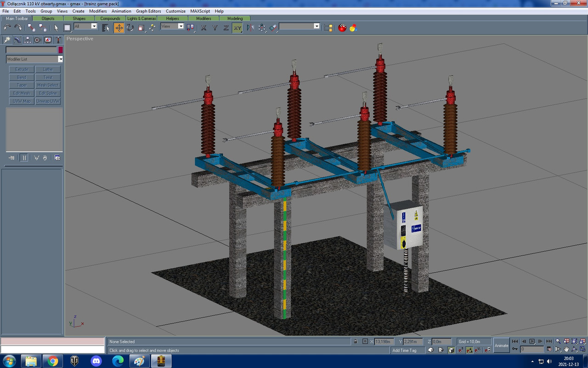
Task: Toggle Restrict to Y axis constraint
Action: 215,28
